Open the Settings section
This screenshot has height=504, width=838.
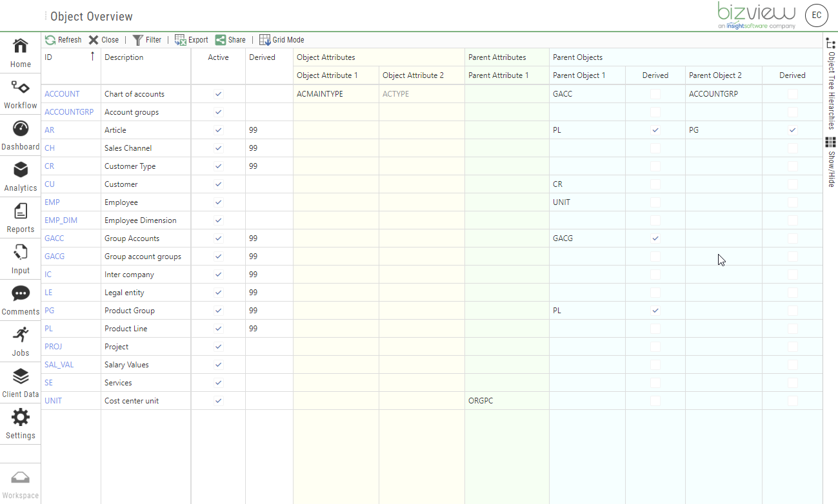[x=20, y=424]
